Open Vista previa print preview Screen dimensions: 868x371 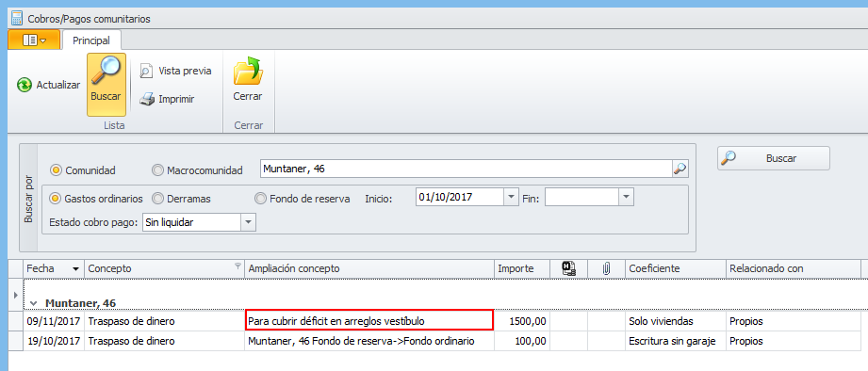coord(175,71)
